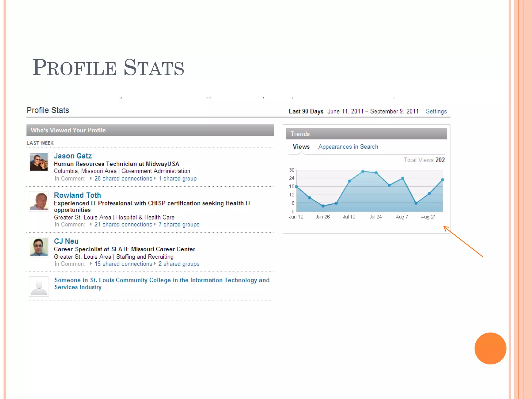Click Rowland Toth's profile photo
The image size is (532, 399).
39,201
